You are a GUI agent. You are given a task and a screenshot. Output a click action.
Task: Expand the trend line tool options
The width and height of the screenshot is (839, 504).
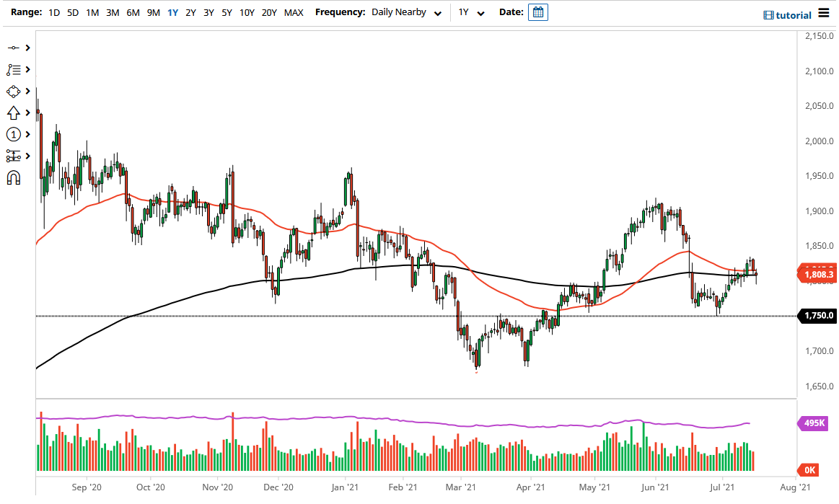[x=28, y=48]
